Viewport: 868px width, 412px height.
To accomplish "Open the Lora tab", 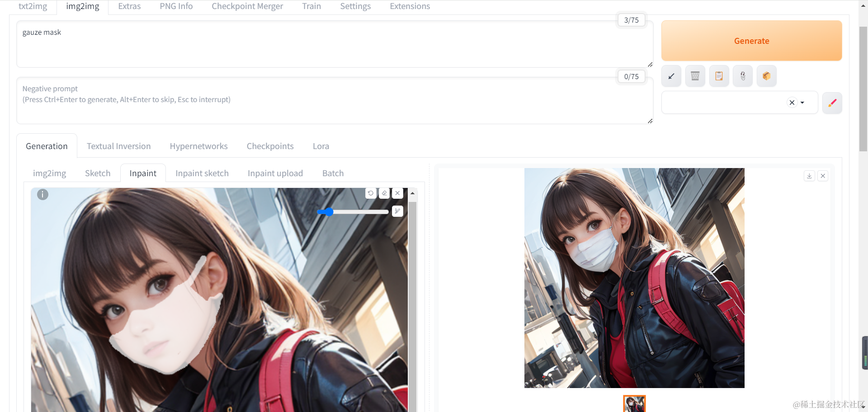I will point(321,146).
